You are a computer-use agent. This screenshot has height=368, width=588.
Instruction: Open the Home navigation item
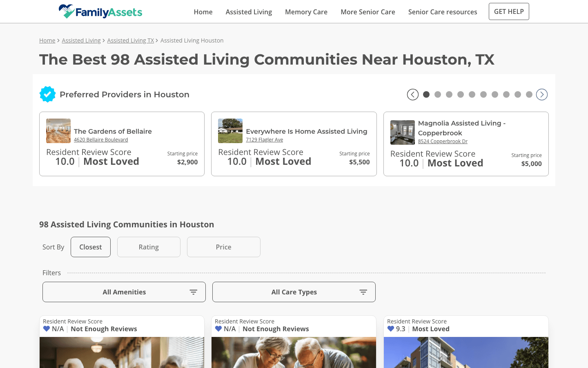(x=203, y=12)
